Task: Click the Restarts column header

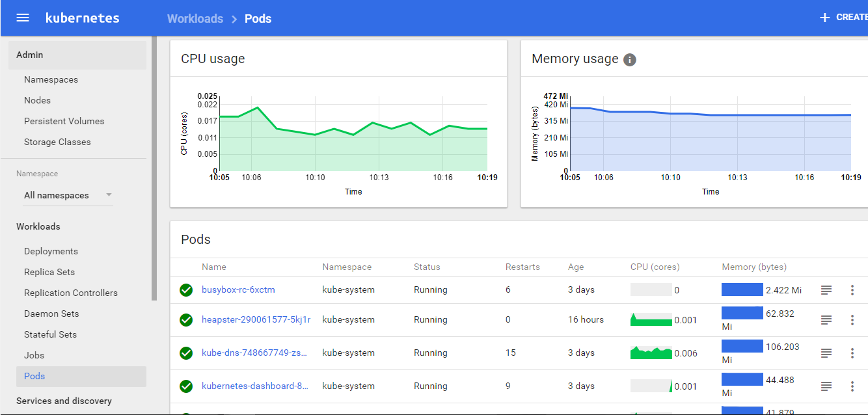Action: [522, 267]
